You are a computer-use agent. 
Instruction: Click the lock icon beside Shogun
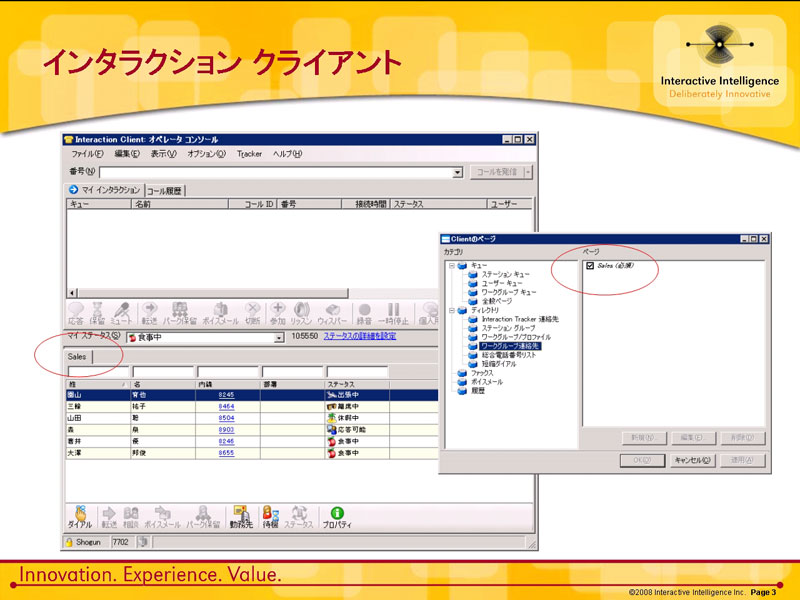69,542
